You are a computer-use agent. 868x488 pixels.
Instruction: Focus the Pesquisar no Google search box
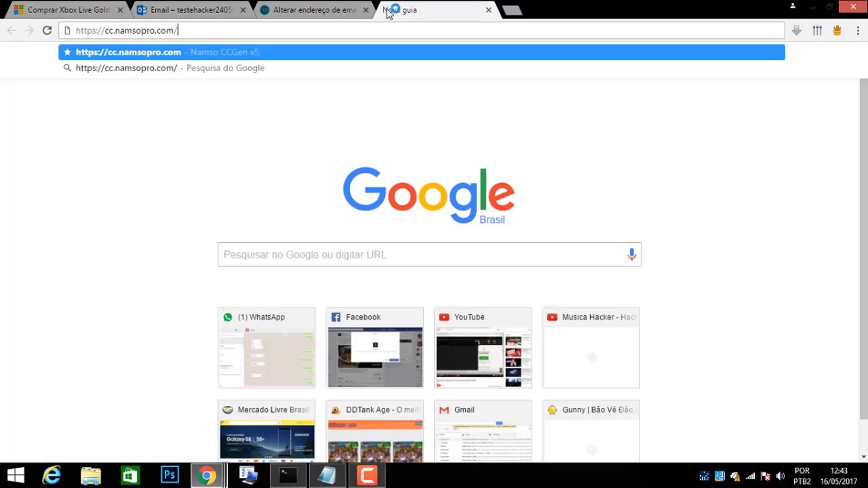(429, 254)
